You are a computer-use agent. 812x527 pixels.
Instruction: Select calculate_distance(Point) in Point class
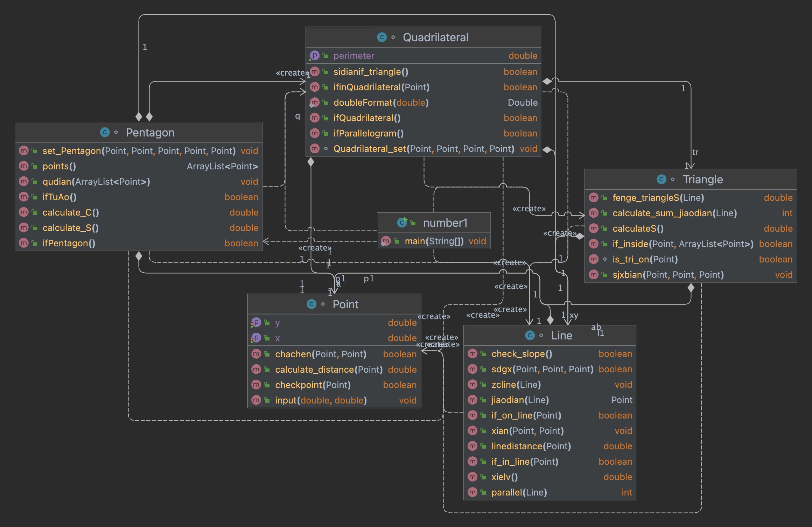click(328, 370)
